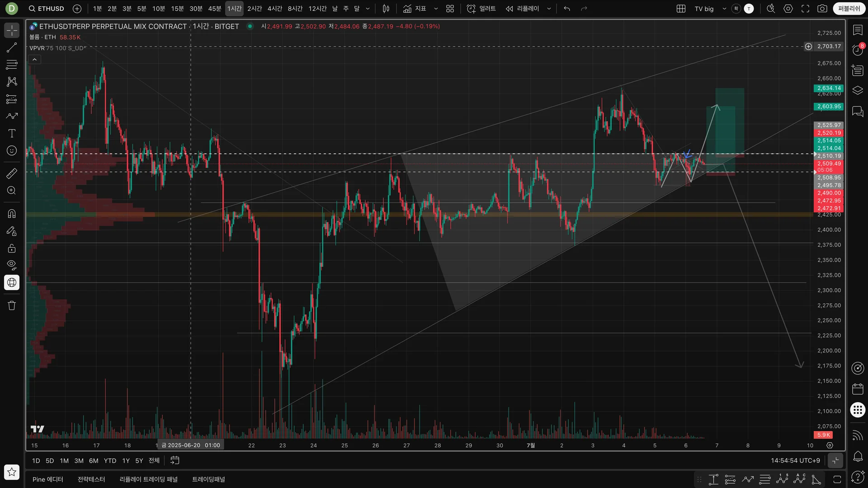This screenshot has height=488, width=868.
Task: Open chart settings gear icon
Action: point(788,9)
